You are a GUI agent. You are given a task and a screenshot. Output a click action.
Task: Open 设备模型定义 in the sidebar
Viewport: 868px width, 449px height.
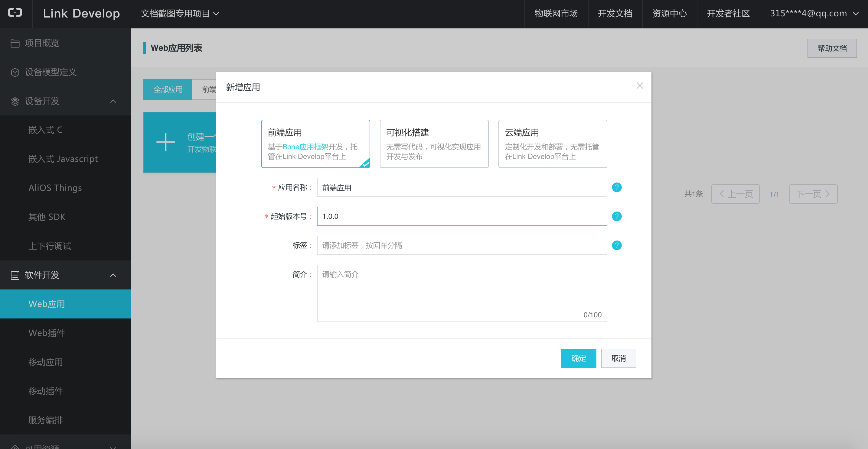coord(65,72)
